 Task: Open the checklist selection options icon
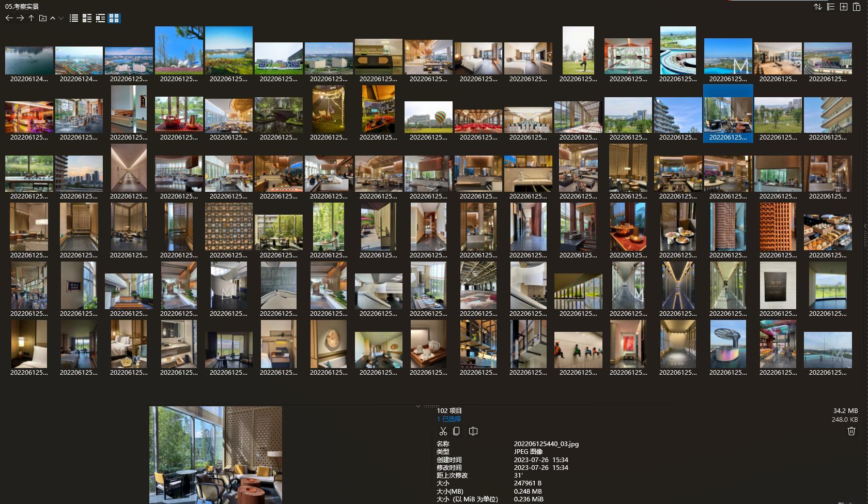[831, 7]
